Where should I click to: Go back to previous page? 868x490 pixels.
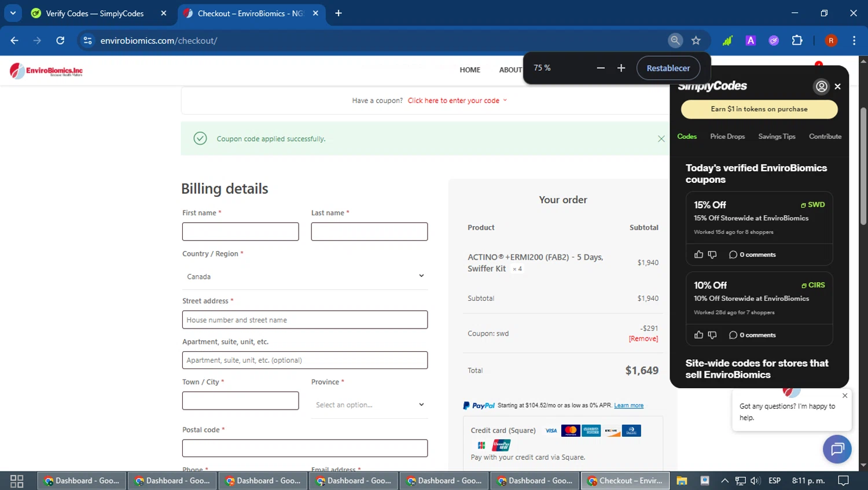(x=14, y=40)
